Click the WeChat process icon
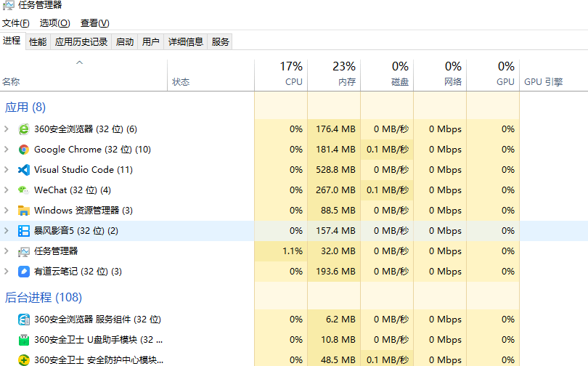The width and height of the screenshot is (588, 366). (x=24, y=190)
